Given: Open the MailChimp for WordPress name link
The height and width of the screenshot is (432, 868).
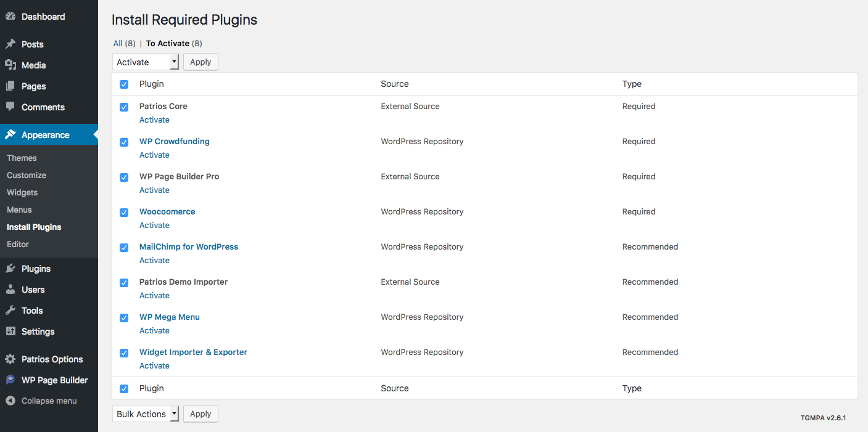Looking at the screenshot, I should point(189,247).
